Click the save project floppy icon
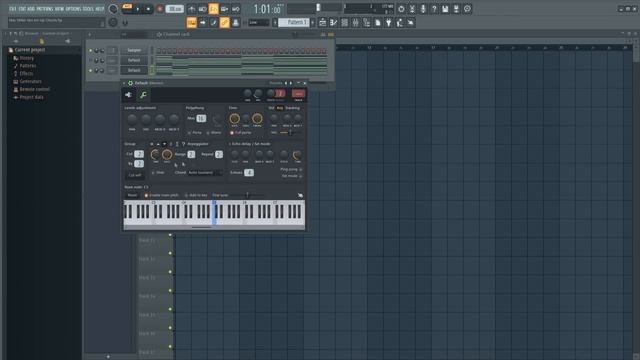Image resolution: width=640 pixels, height=360 pixels. coord(445,9)
